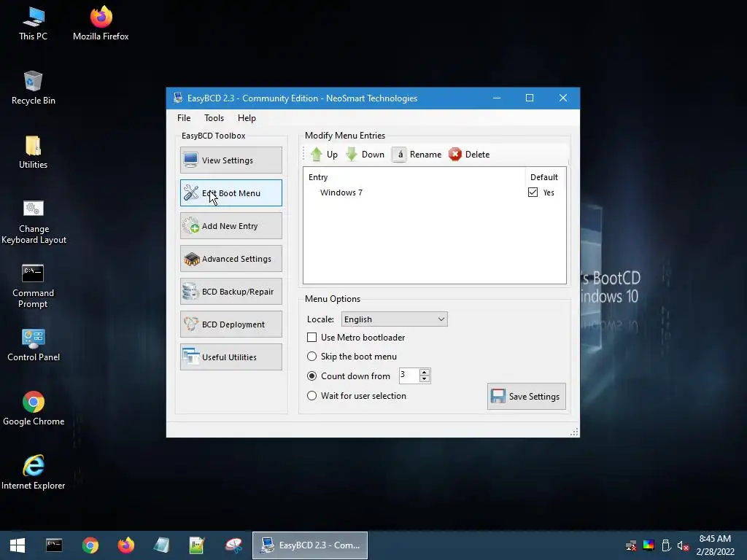This screenshot has width=747, height=560.
Task: Open Command Prompt desktop icon
Action: pos(33,286)
